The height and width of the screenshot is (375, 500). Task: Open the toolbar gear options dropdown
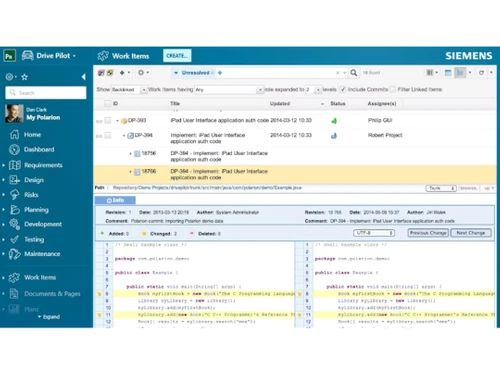144,73
